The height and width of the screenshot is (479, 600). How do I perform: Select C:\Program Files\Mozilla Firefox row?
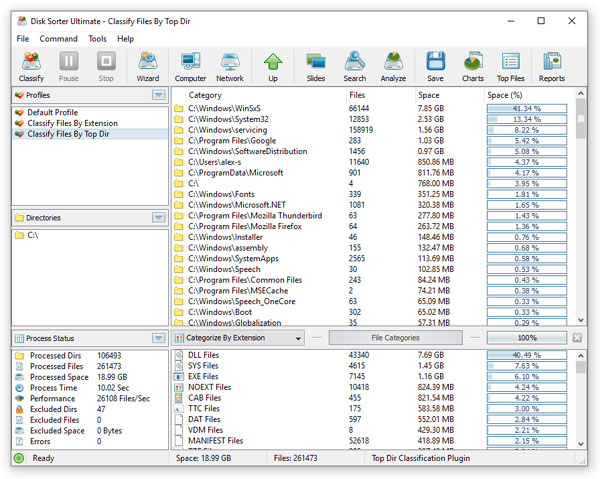[x=373, y=226]
